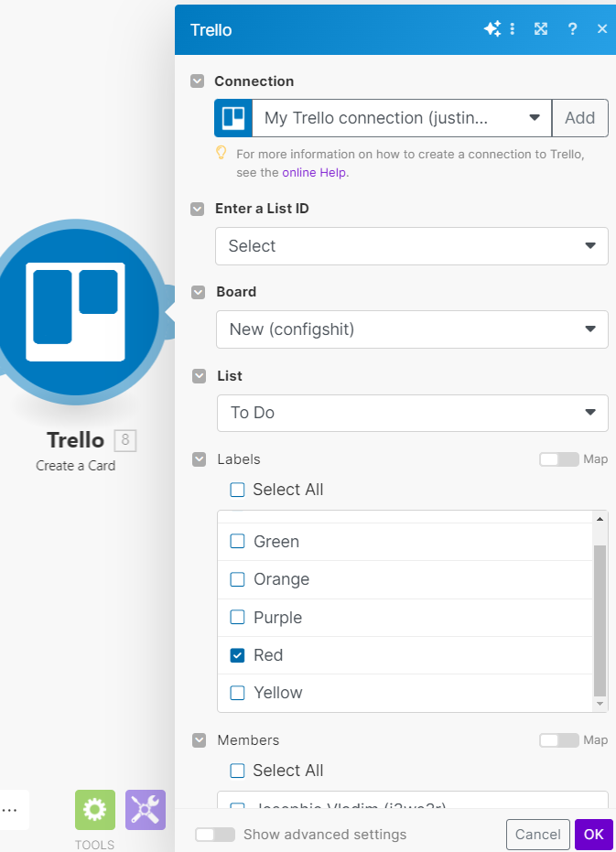616x852 pixels.
Task: Click the lightbulb hint icon
Action: click(x=221, y=153)
